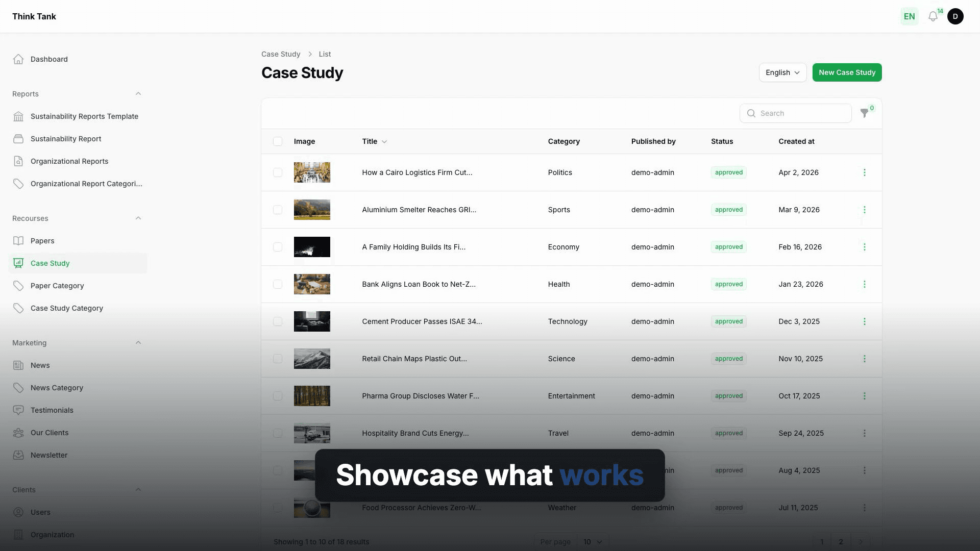Select the Aluminium Smelter row checkbox
The image size is (980, 551).
point(278,210)
